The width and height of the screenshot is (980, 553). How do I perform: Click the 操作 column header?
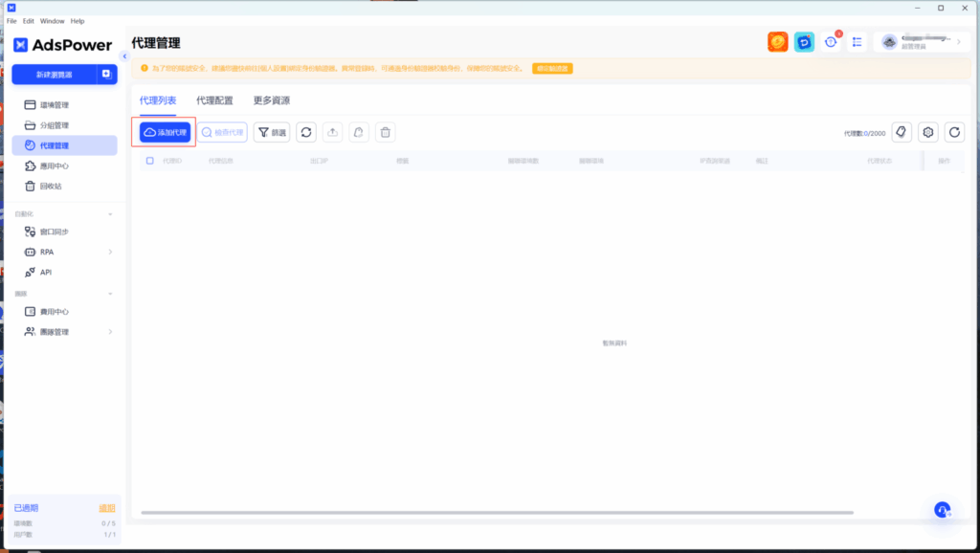(x=944, y=161)
